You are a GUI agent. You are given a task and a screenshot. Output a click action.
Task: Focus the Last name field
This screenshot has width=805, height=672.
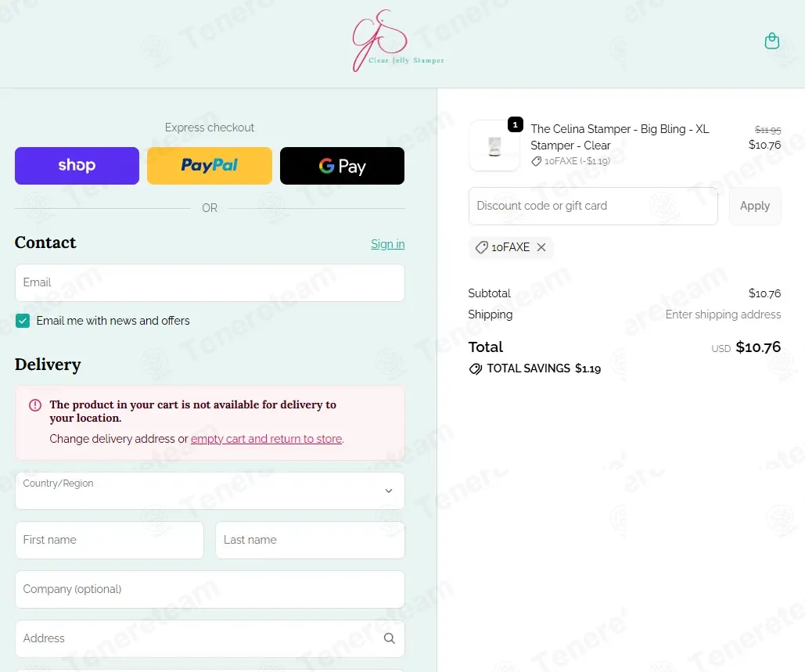click(x=310, y=540)
